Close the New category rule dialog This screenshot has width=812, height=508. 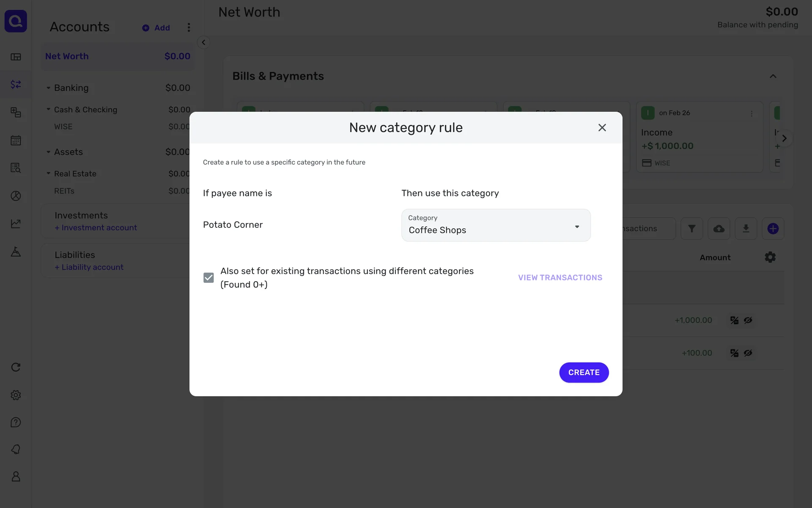coord(602,127)
